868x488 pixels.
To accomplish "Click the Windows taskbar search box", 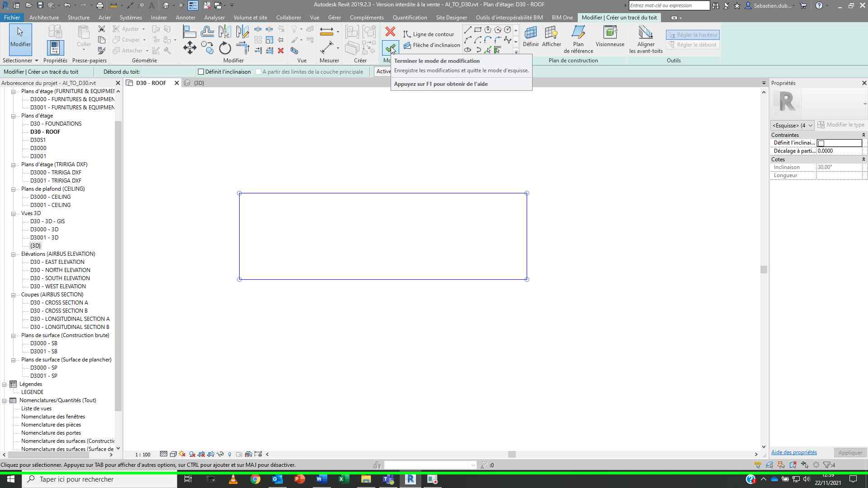I will [x=99, y=479].
